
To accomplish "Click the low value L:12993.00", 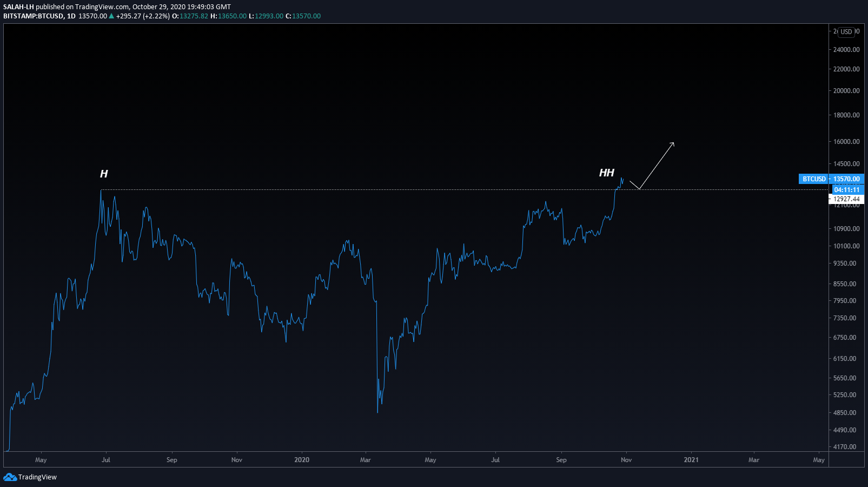I will pos(266,16).
